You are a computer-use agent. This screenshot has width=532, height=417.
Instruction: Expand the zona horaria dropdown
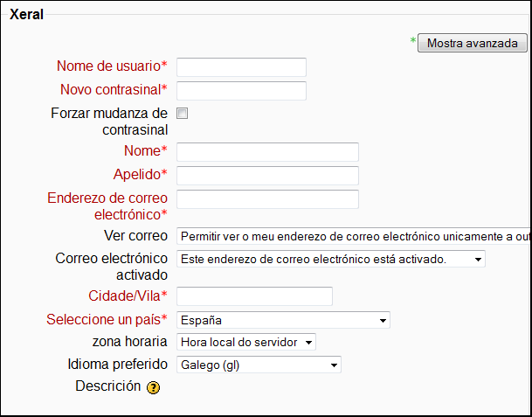pyautogui.click(x=245, y=342)
